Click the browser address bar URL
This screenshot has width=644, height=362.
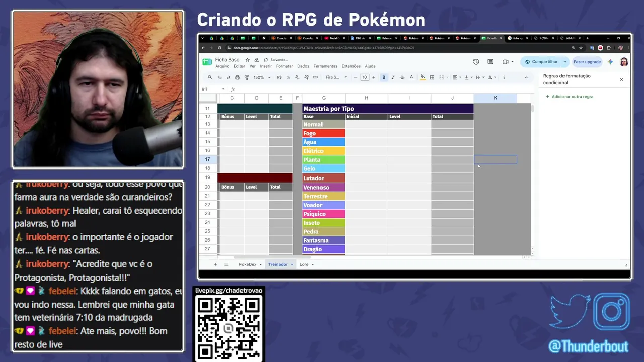click(x=324, y=48)
